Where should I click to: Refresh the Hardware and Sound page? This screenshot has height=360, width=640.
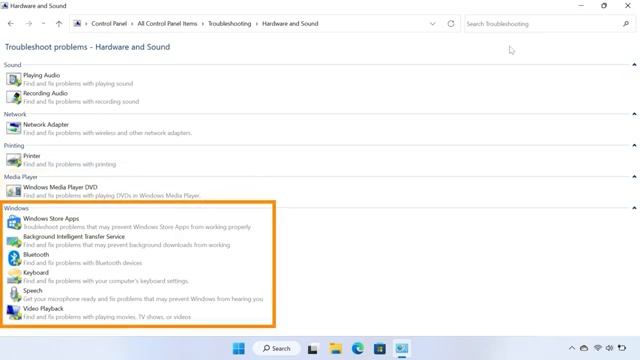(451, 24)
